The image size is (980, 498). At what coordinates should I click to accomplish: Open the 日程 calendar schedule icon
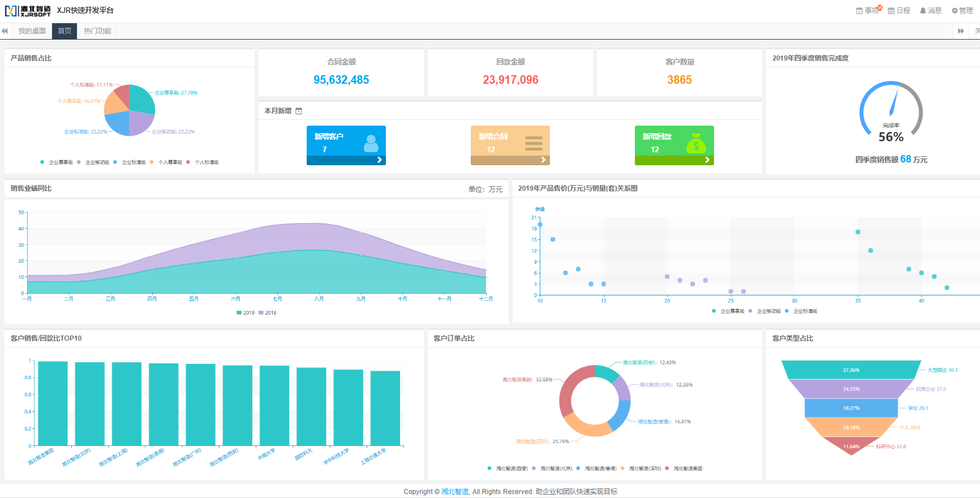pos(891,11)
